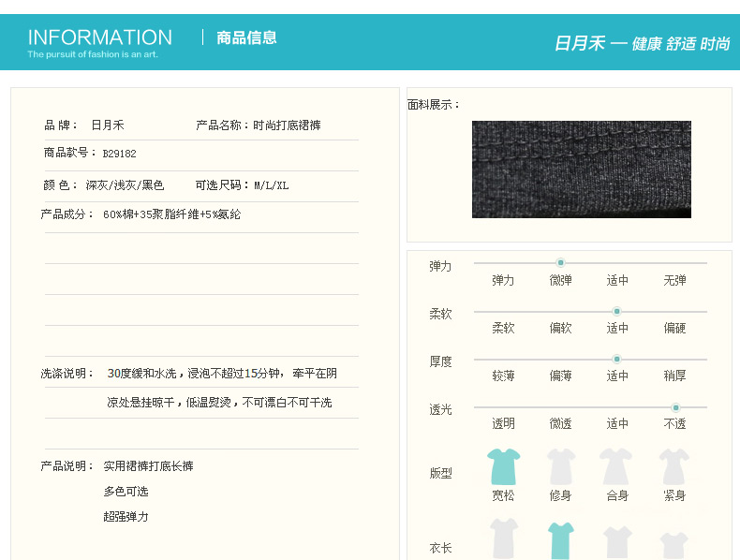Click the 面料展示 label
Screen dimensions: 740x560
tap(434, 105)
